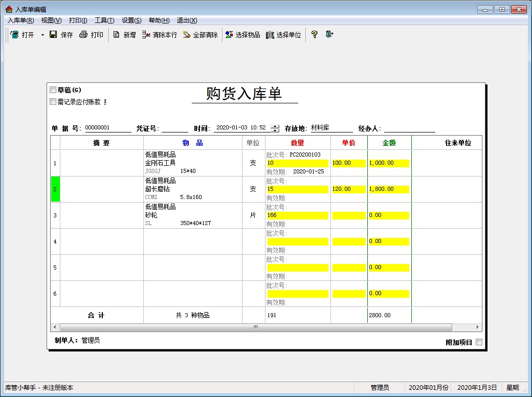Tick the 需记录应付账款 checkbox
The height and width of the screenshot is (397, 532).
(53, 102)
